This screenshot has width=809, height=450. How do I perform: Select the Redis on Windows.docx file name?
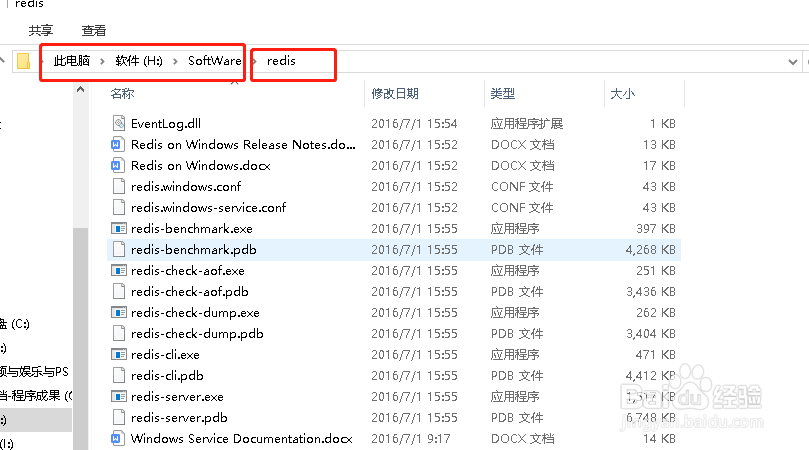[x=201, y=166]
